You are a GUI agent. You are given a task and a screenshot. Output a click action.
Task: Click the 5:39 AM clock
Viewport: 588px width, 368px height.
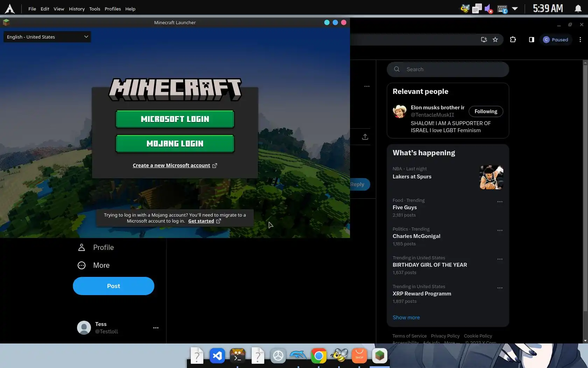pyautogui.click(x=548, y=8)
